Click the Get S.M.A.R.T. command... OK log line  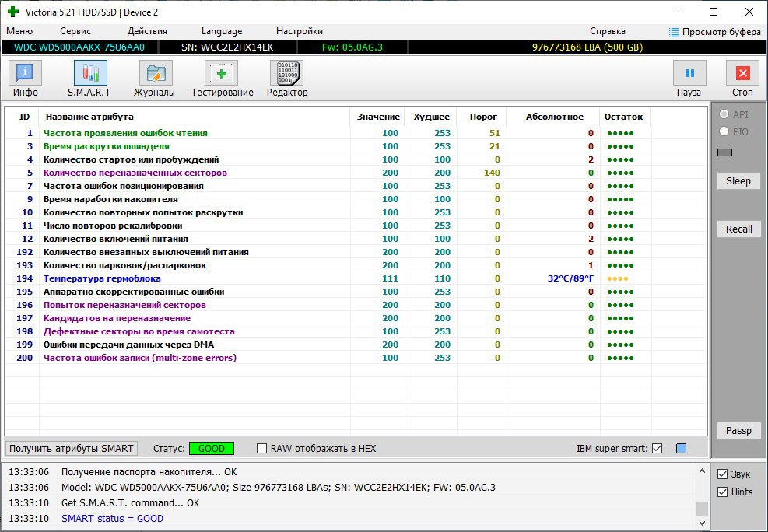(x=130, y=502)
